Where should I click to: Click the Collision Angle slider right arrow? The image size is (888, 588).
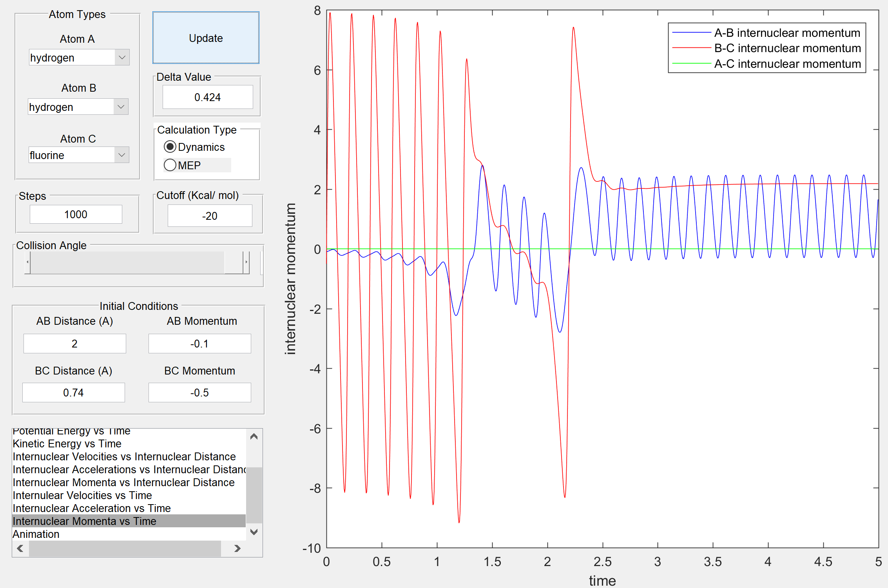tap(246, 262)
